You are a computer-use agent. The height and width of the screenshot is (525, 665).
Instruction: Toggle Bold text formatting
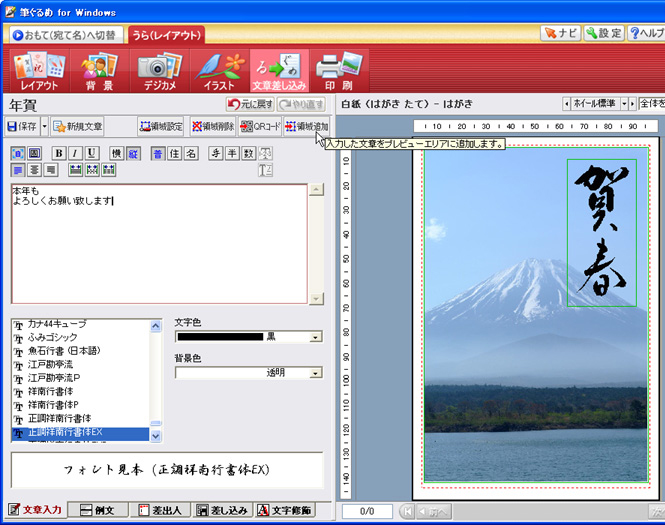click(x=59, y=153)
